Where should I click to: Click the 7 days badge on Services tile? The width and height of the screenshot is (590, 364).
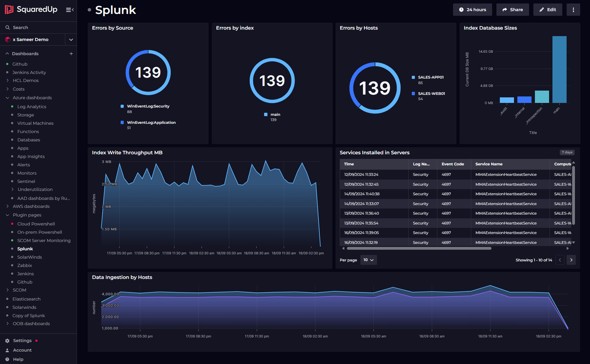pyautogui.click(x=567, y=152)
